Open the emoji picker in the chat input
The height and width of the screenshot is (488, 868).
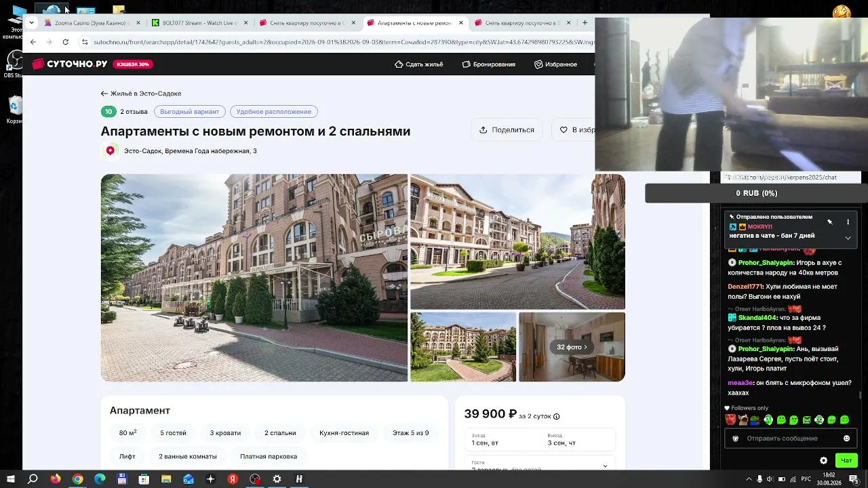846,439
